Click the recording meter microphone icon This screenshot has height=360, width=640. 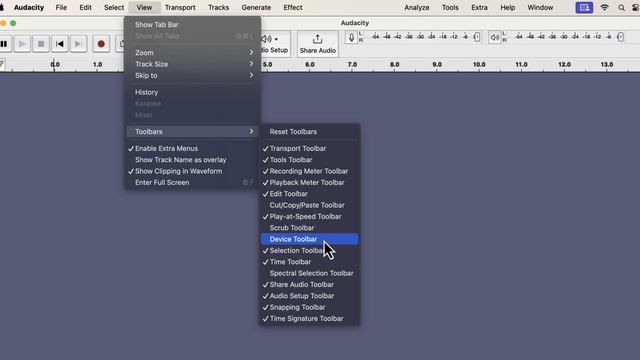click(351, 38)
